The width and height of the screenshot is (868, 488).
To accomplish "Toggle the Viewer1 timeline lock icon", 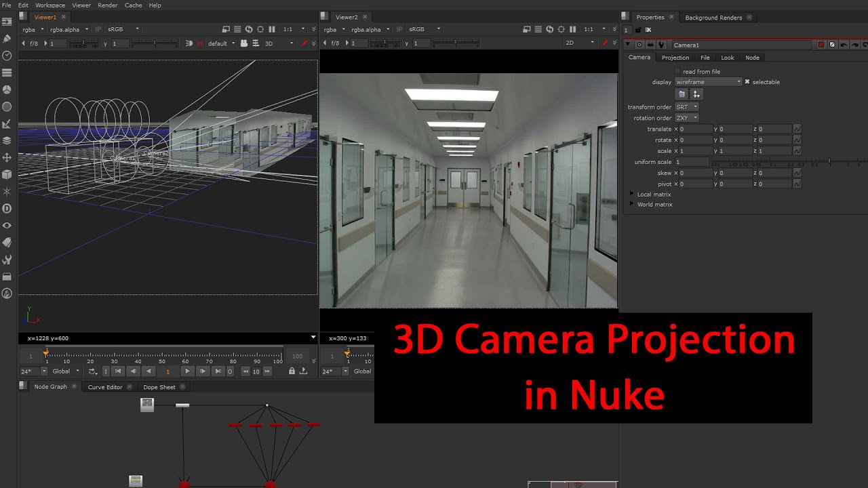I will (x=292, y=371).
